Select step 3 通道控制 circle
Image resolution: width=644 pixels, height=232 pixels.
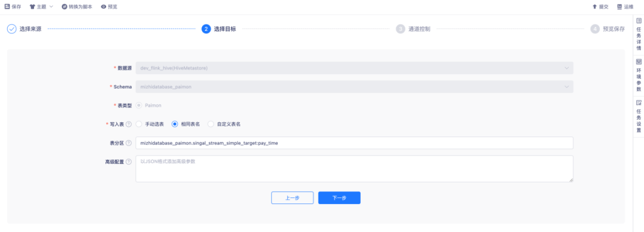click(x=401, y=29)
